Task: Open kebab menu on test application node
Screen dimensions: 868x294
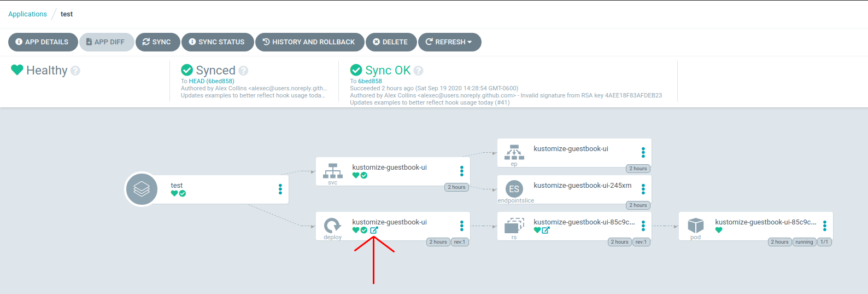Action: tap(280, 189)
